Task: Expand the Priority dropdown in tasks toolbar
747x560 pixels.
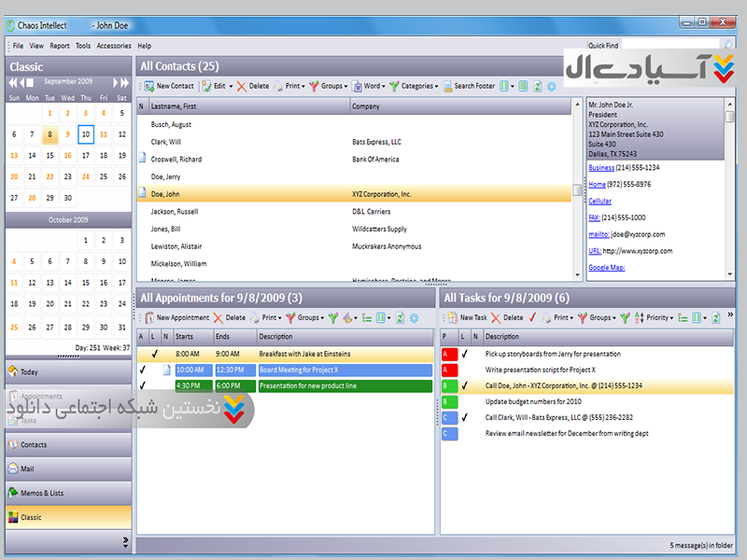Action: 658,317
